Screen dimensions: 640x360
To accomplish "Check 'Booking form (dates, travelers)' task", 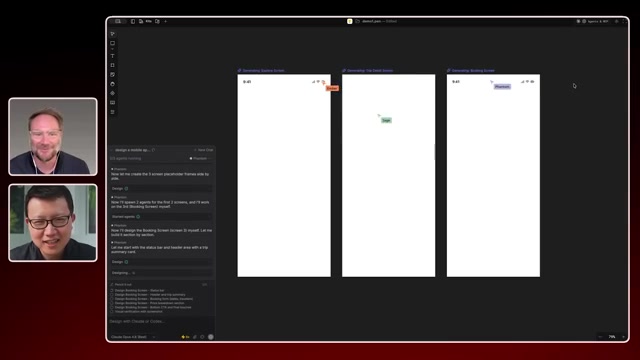I will tap(112, 299).
